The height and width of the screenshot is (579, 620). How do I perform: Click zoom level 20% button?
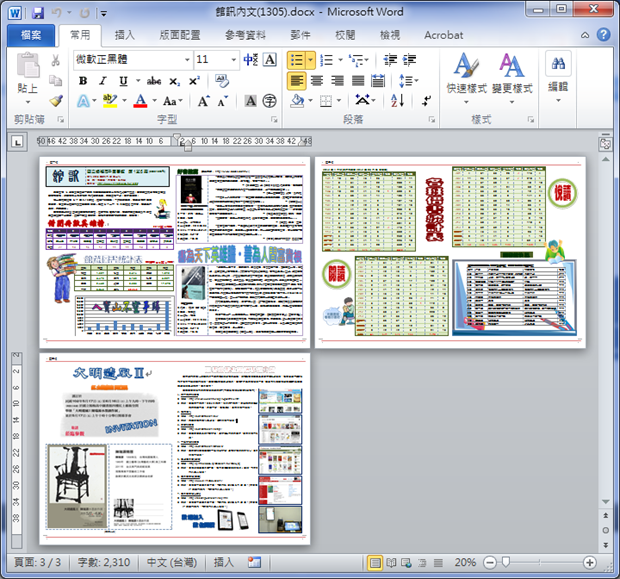coord(465,562)
